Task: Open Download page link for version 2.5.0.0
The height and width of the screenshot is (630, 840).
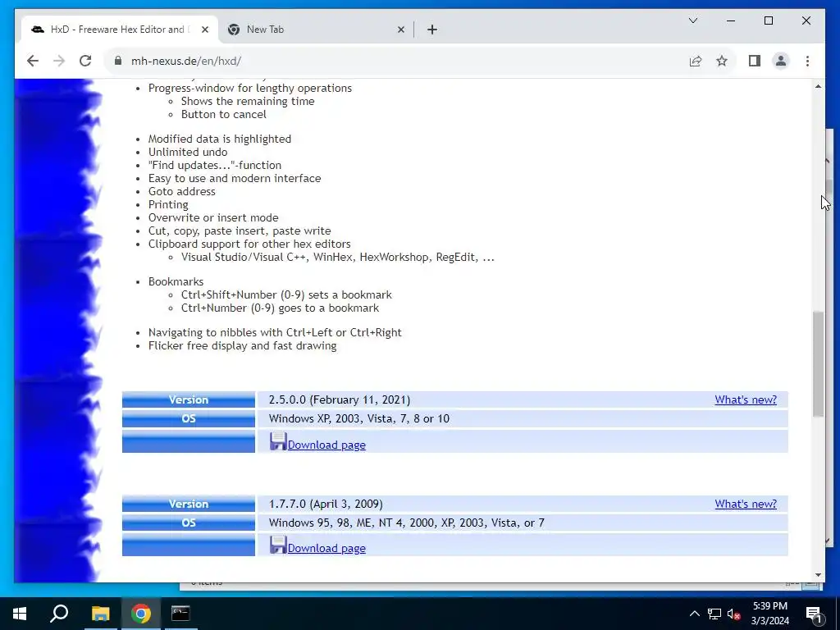Action: (x=326, y=445)
